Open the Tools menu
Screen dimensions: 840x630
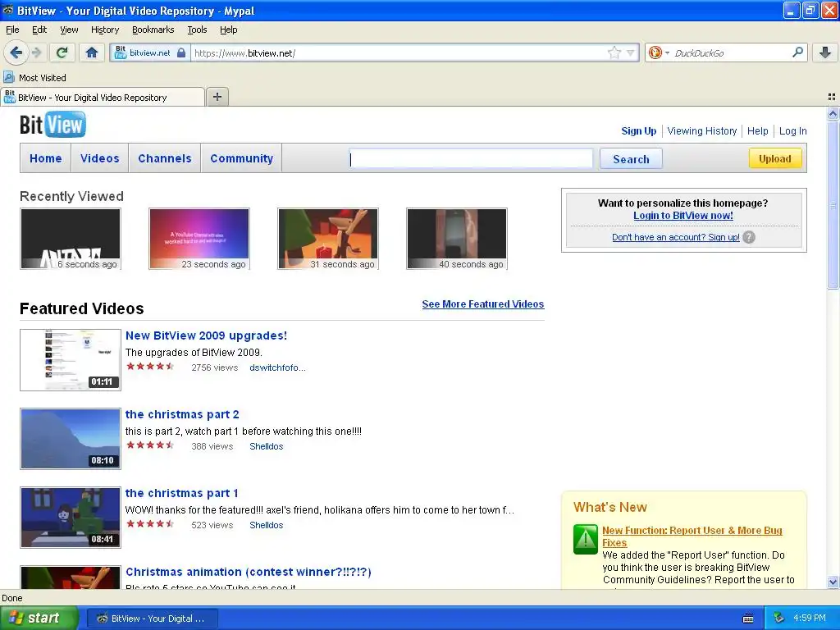(197, 30)
